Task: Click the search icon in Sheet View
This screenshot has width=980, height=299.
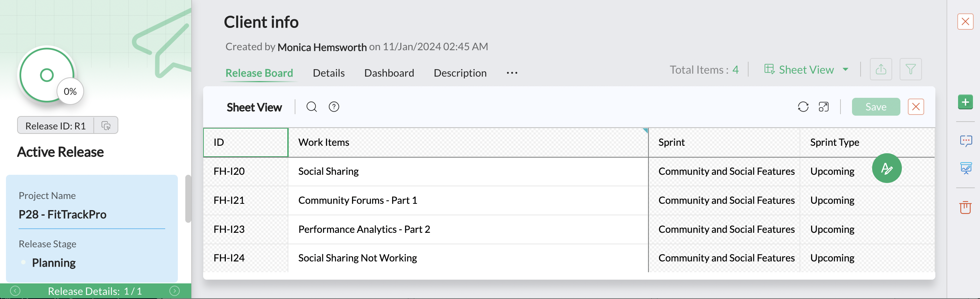Action: pos(311,107)
